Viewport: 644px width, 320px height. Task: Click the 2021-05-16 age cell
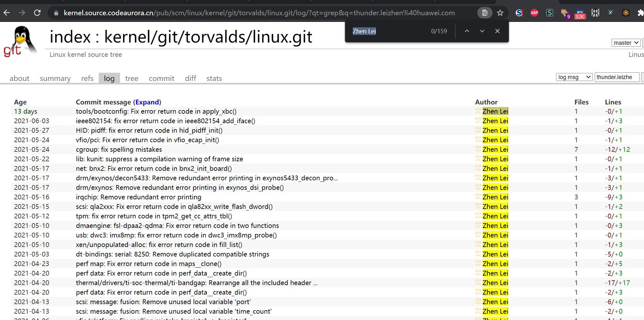coord(32,197)
